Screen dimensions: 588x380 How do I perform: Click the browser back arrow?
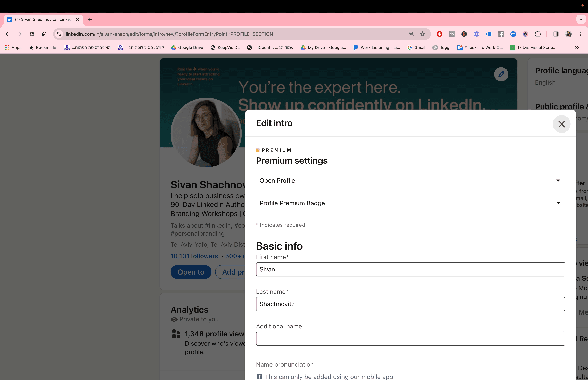click(x=8, y=34)
